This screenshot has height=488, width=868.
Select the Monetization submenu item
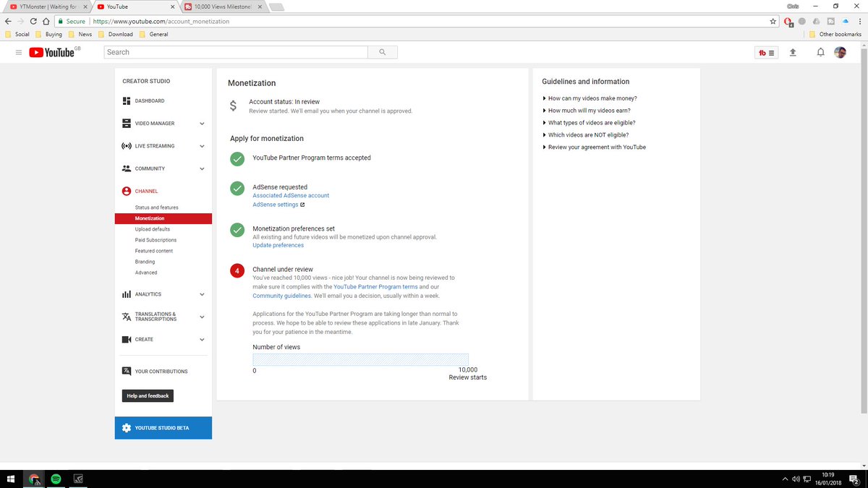click(x=163, y=218)
